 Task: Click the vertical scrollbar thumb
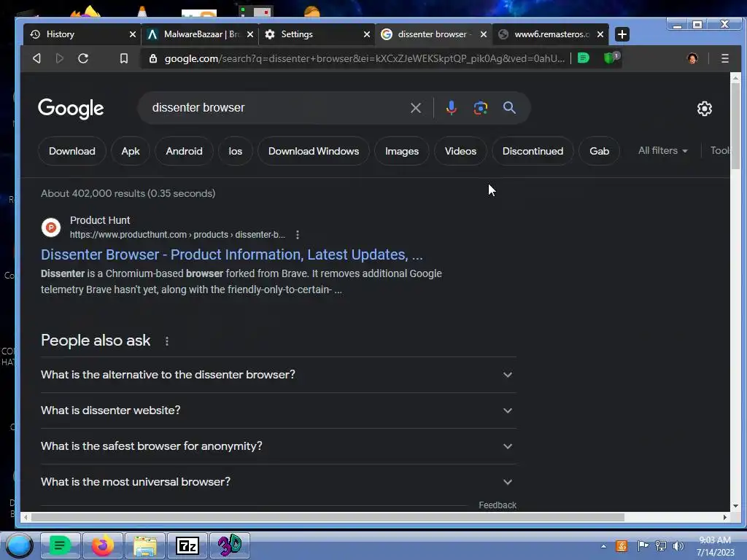pyautogui.click(x=735, y=125)
